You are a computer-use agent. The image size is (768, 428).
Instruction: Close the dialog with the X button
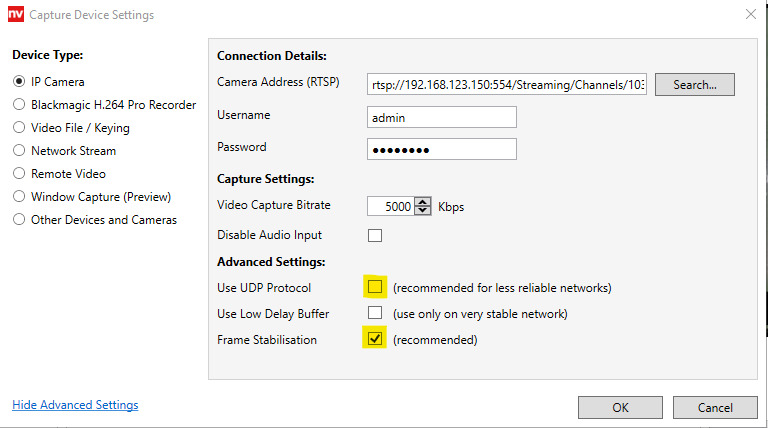(x=751, y=14)
